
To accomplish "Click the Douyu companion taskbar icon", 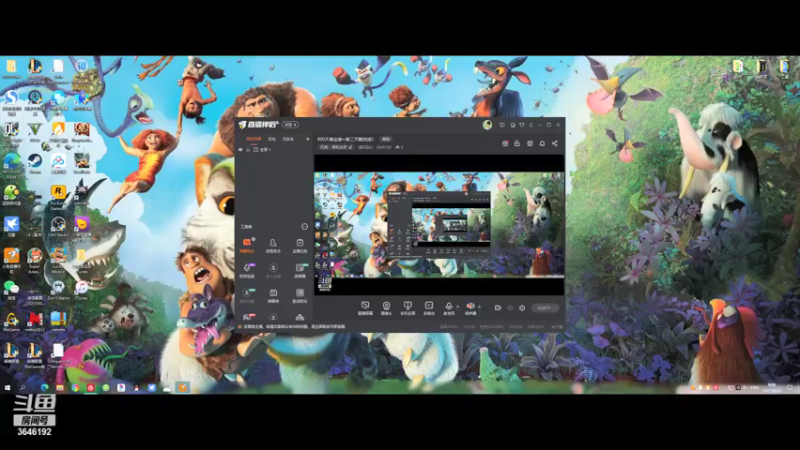I will click(182, 387).
